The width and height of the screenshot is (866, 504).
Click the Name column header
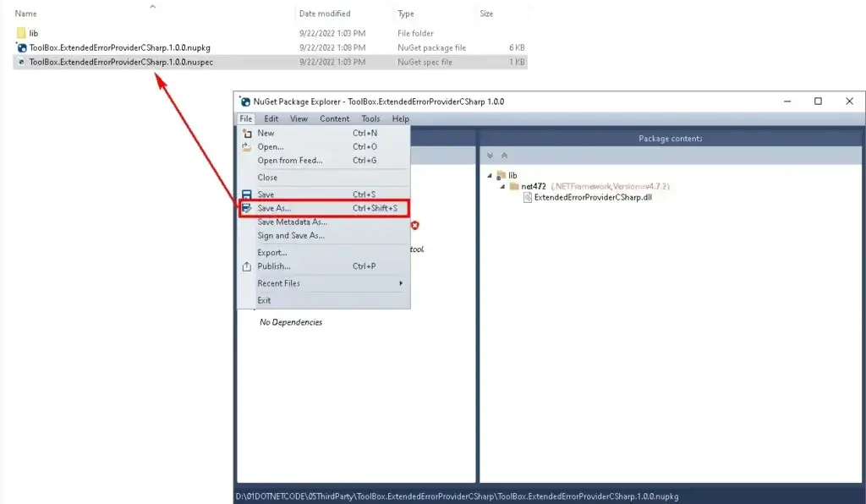click(25, 14)
